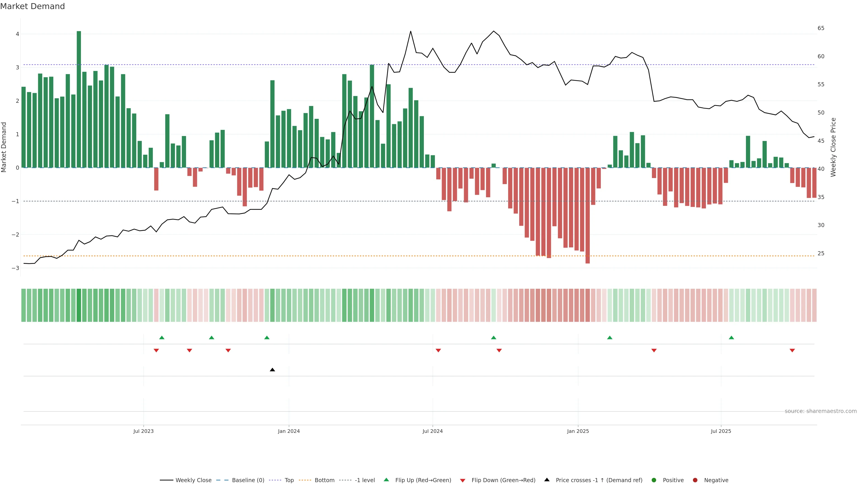Click the black price-cross triangle marker

click(x=272, y=370)
